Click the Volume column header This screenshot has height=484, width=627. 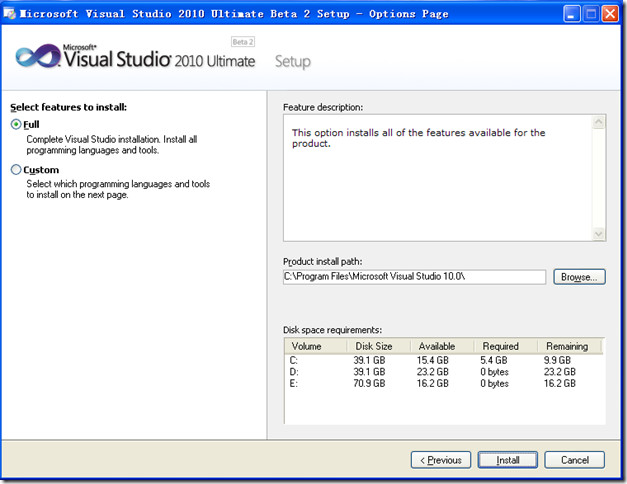(315, 346)
